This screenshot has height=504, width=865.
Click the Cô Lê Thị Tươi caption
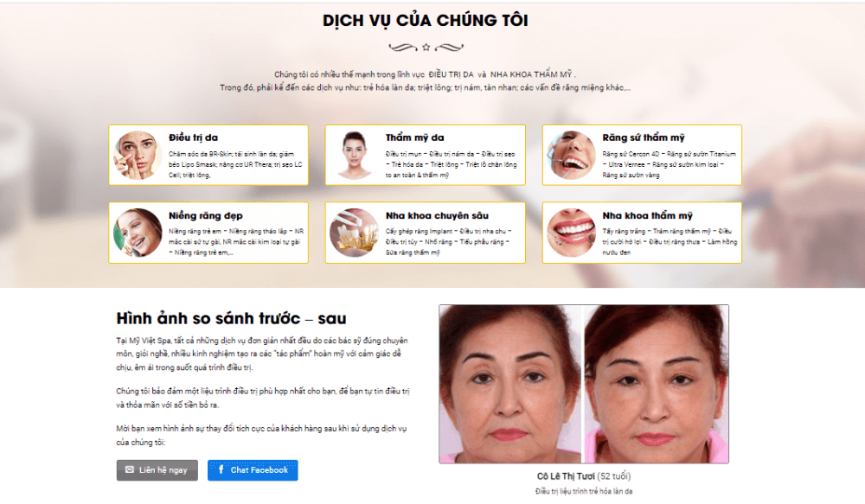[584, 476]
